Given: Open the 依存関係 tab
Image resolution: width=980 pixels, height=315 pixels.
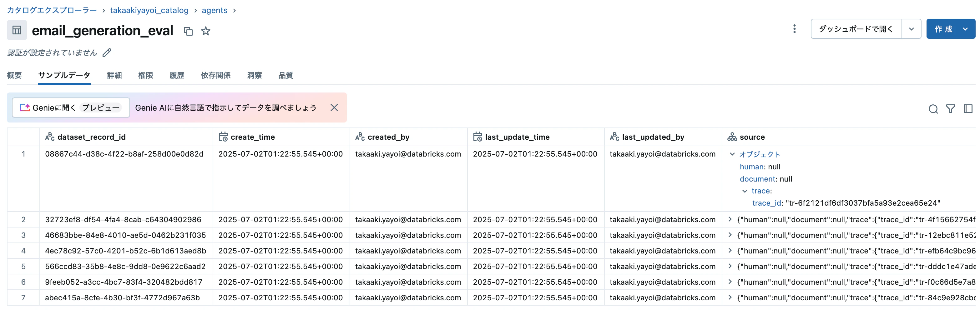Looking at the screenshot, I should click(x=216, y=75).
